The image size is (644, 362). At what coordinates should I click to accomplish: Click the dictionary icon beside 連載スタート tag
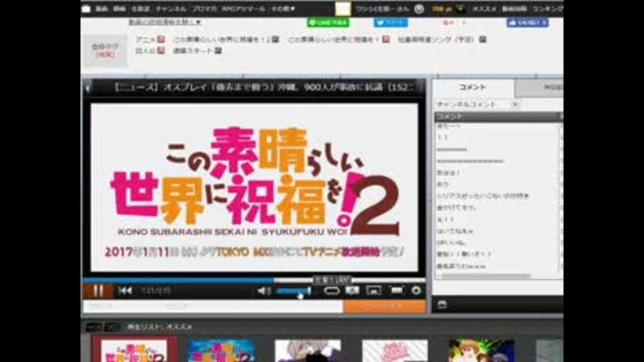[x=218, y=50]
